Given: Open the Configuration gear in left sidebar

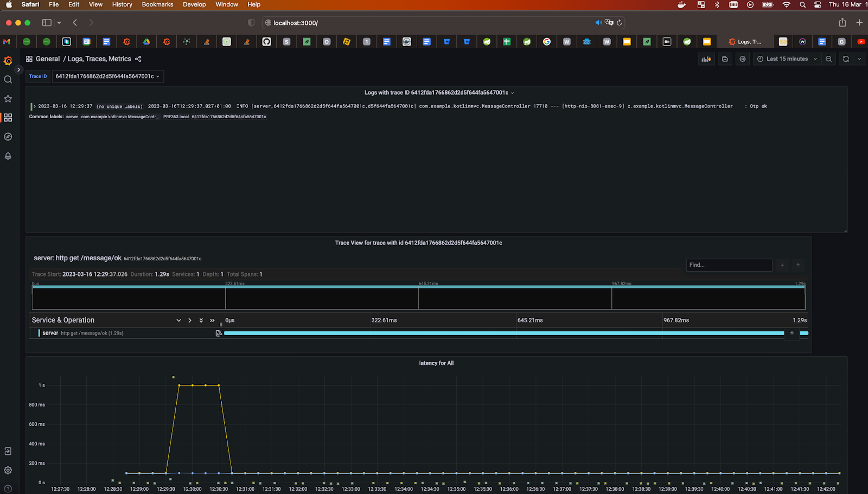Looking at the screenshot, I should pos(8,470).
